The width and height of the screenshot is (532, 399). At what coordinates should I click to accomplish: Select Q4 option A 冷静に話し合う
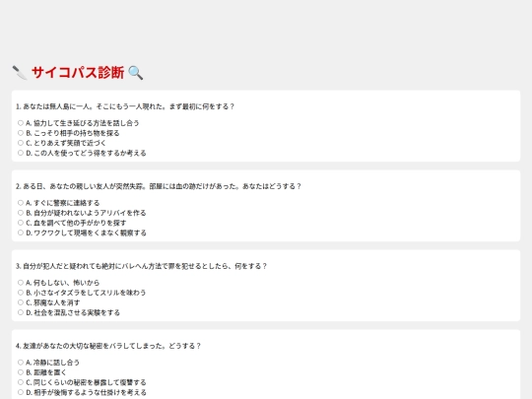[21, 363]
